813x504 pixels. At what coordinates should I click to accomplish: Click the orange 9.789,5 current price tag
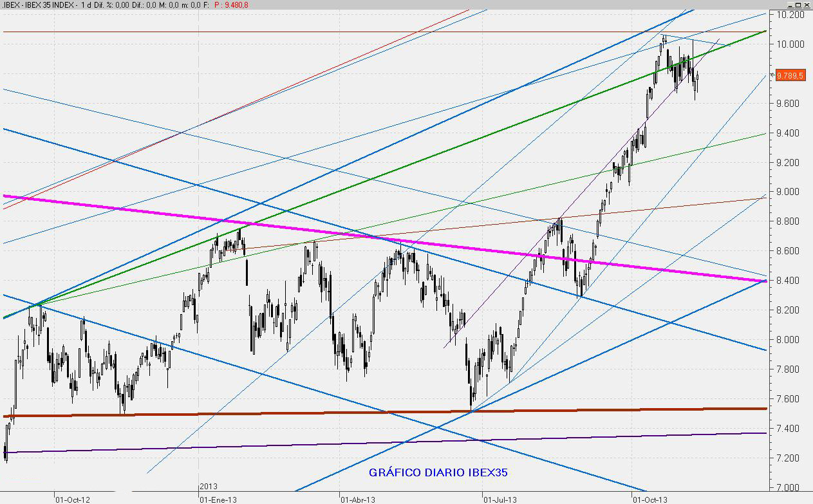(790, 75)
